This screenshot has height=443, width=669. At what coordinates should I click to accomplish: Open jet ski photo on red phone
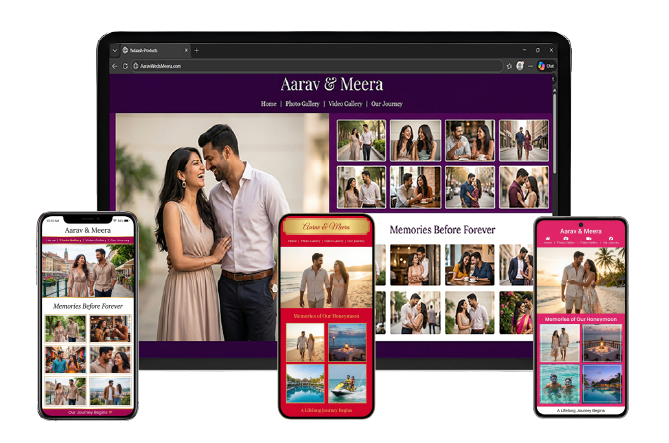tap(347, 383)
